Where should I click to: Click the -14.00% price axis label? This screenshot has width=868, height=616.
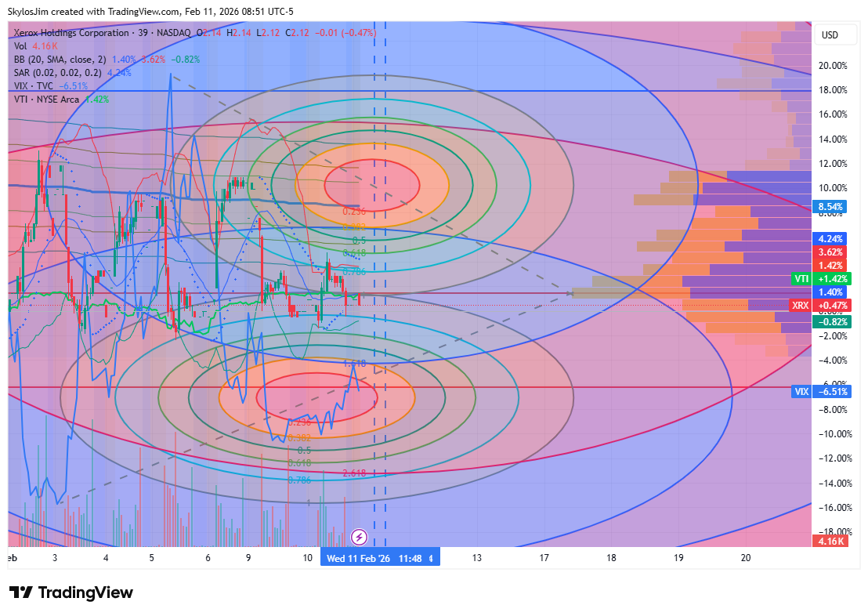click(x=835, y=483)
